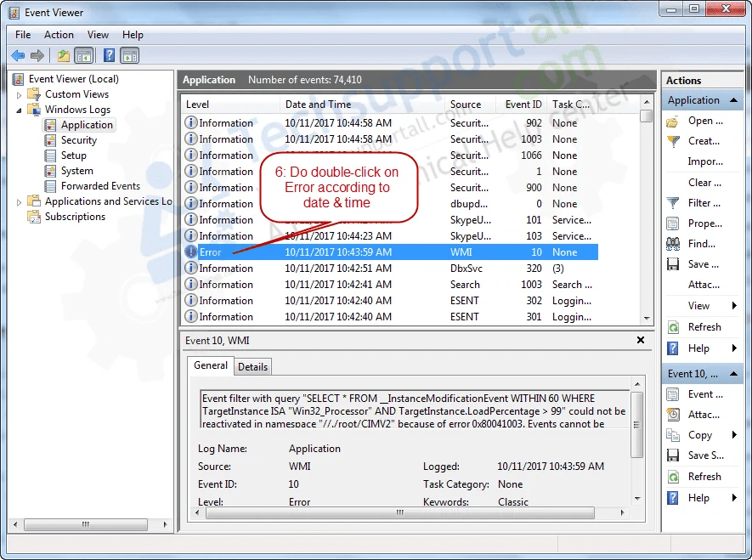The width and height of the screenshot is (752, 560).
Task: Open the Action menu
Action: [59, 35]
